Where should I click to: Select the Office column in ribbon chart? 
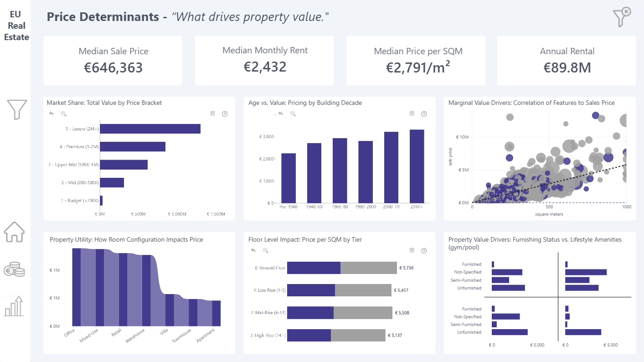pyautogui.click(x=77, y=287)
